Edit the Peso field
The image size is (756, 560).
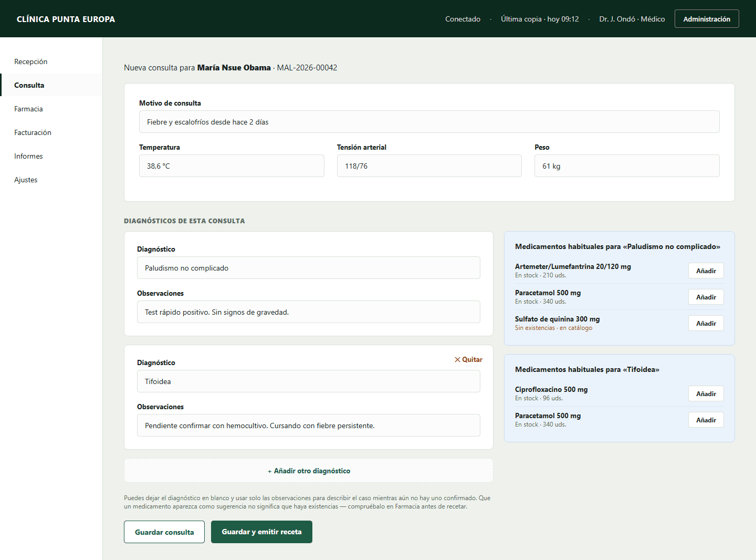point(627,166)
